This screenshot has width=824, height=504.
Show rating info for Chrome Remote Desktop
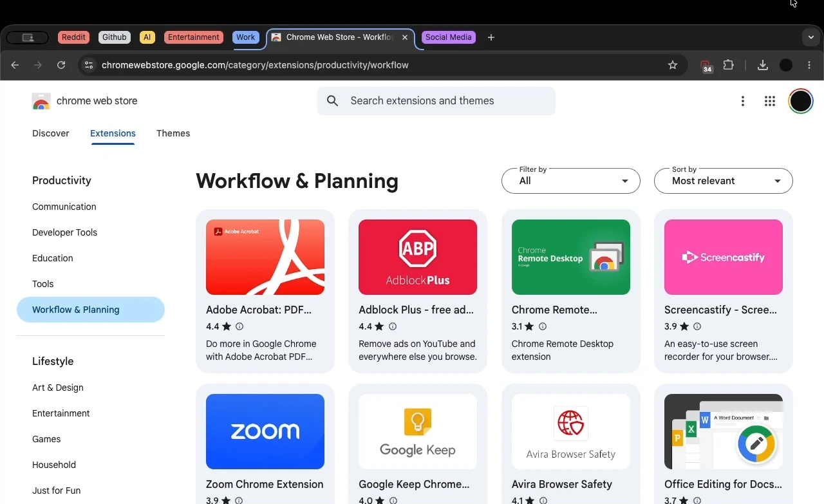pos(543,326)
